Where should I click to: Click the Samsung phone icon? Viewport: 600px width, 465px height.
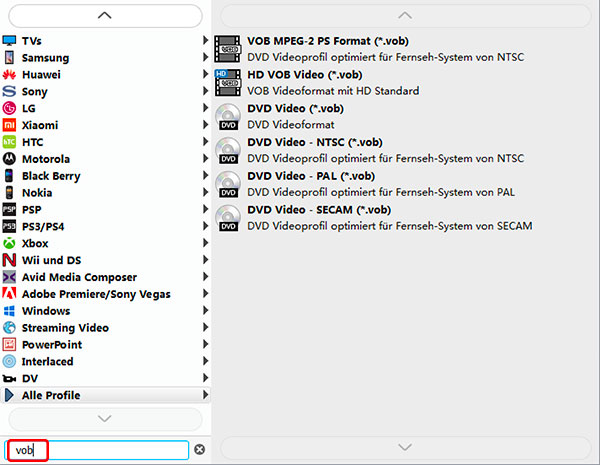[x=9, y=57]
